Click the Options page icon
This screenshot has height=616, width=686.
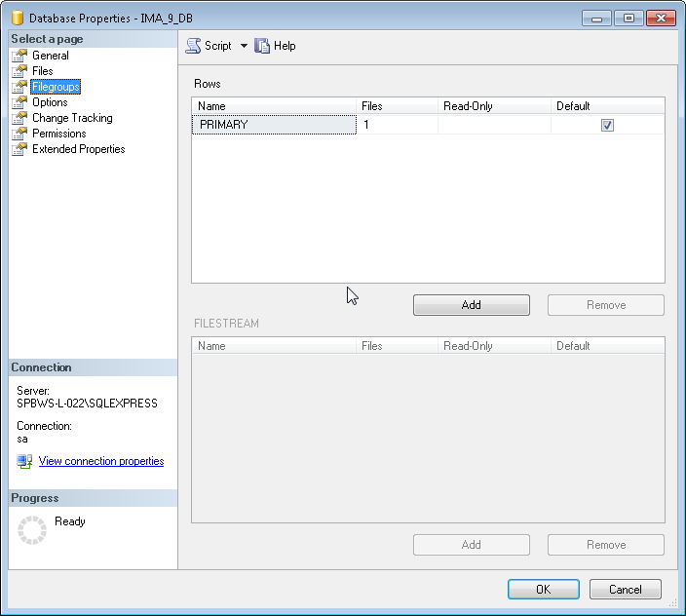click(x=19, y=102)
